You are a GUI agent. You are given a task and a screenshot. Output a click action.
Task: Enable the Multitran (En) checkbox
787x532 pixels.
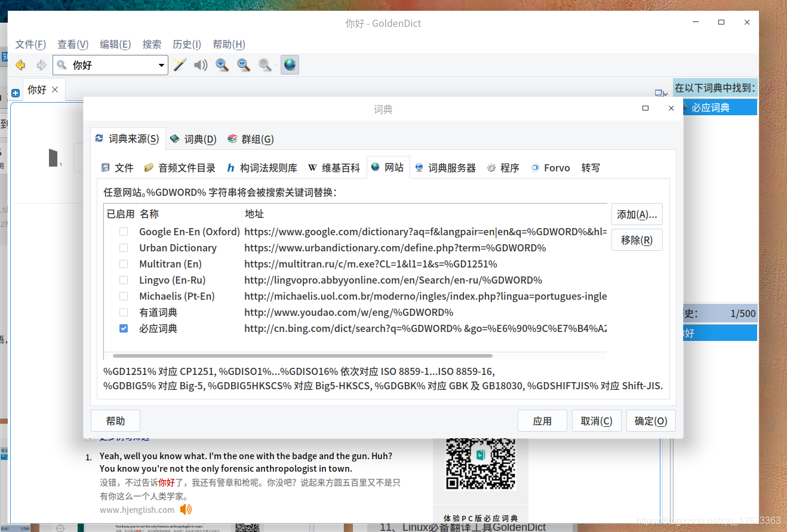(x=124, y=264)
